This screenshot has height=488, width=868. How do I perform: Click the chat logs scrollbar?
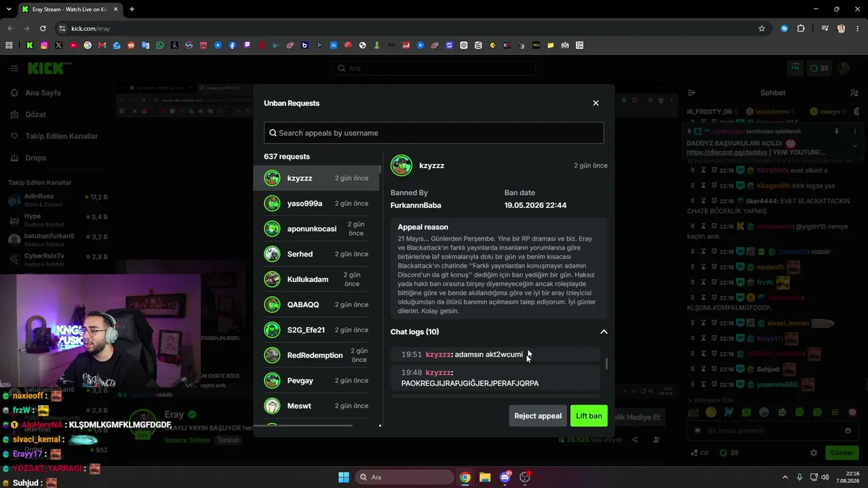[606, 365]
